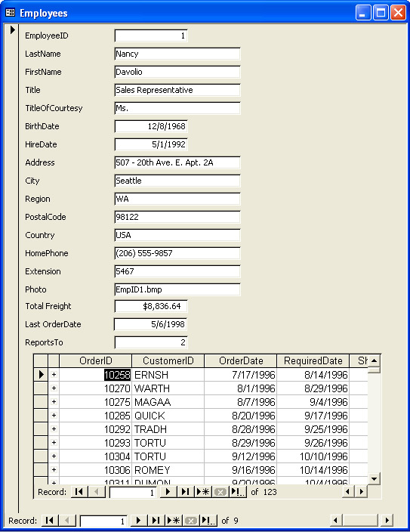Add new order record in subform navigator
Screen dimensions: 410x532
[203, 492]
